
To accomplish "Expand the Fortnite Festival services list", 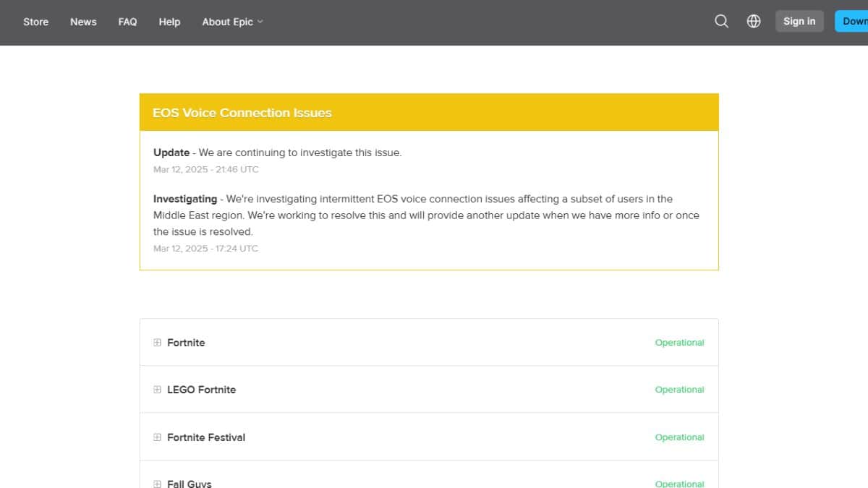I will [158, 437].
